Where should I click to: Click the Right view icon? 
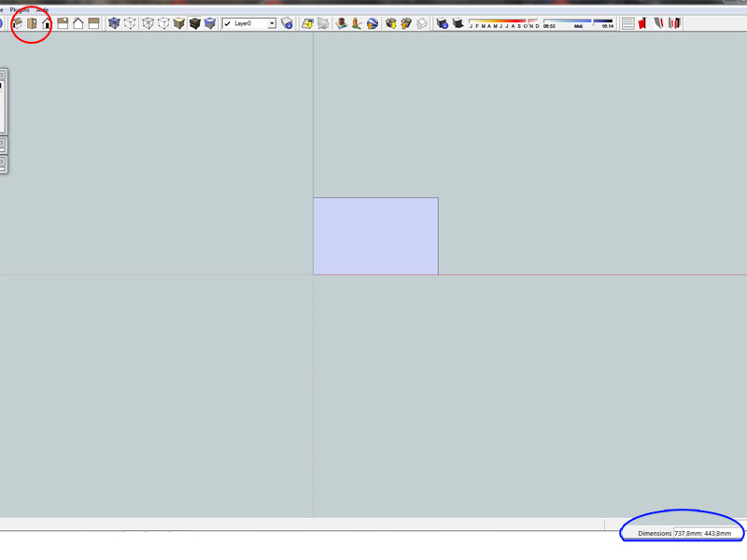[x=63, y=23]
